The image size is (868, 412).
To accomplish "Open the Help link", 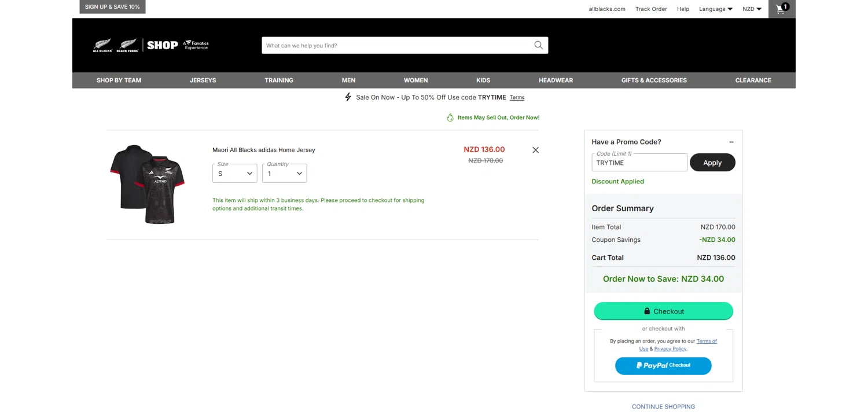I will click(x=683, y=9).
